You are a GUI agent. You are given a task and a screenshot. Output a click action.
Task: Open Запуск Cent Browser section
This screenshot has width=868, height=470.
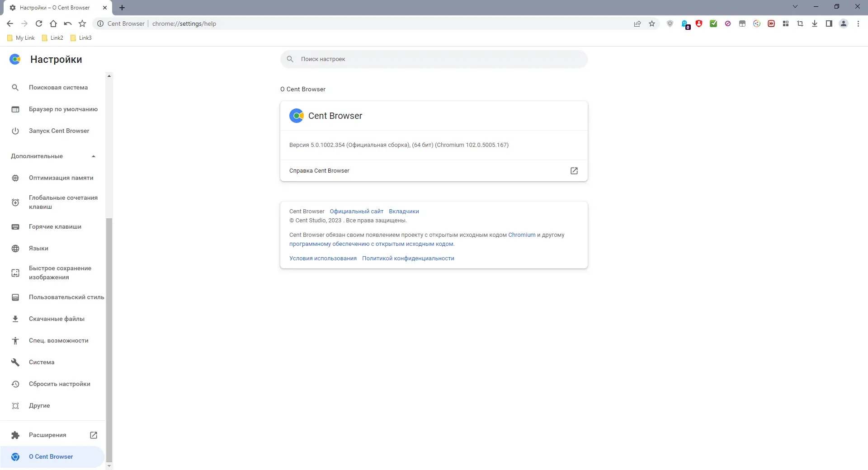pyautogui.click(x=52, y=131)
